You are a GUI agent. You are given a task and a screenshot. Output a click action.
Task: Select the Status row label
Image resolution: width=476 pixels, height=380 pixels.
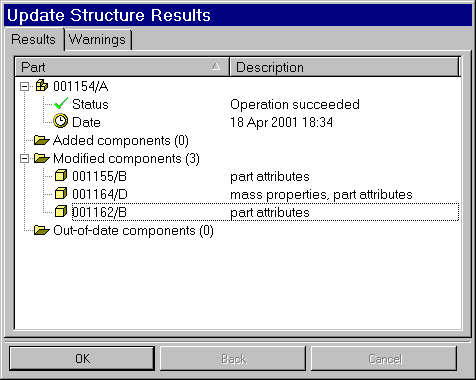90,104
